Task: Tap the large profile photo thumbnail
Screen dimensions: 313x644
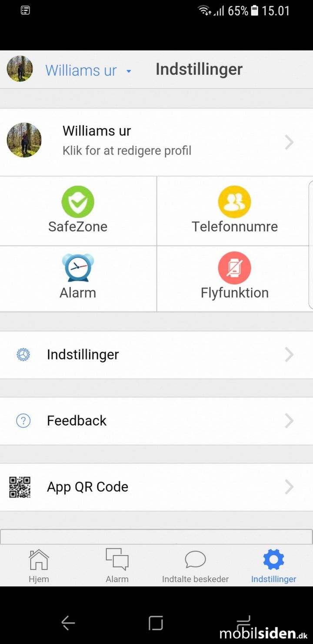Action: (x=24, y=140)
